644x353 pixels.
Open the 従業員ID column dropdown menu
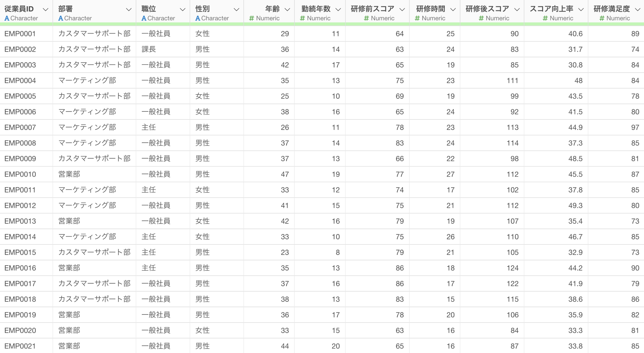point(45,10)
